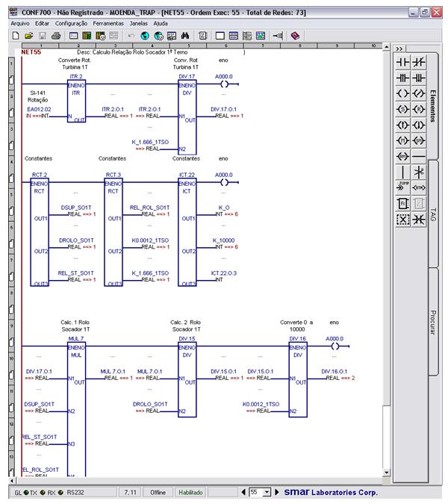Select the DIV.16 function block
This screenshot has height=504, width=448.
(298, 379)
